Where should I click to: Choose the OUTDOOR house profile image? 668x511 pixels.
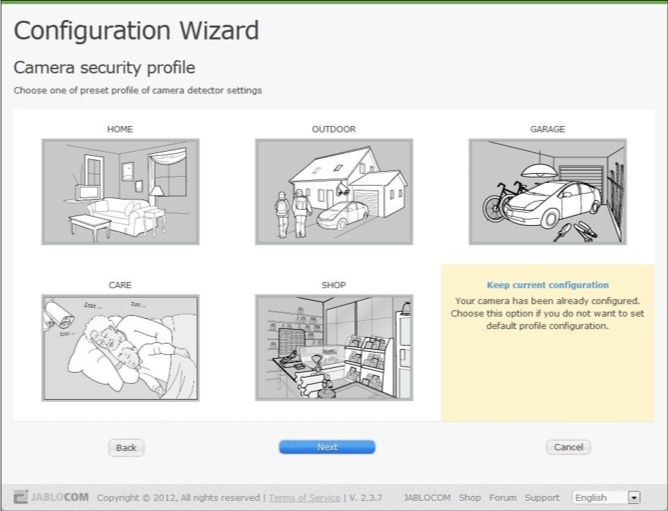point(333,191)
